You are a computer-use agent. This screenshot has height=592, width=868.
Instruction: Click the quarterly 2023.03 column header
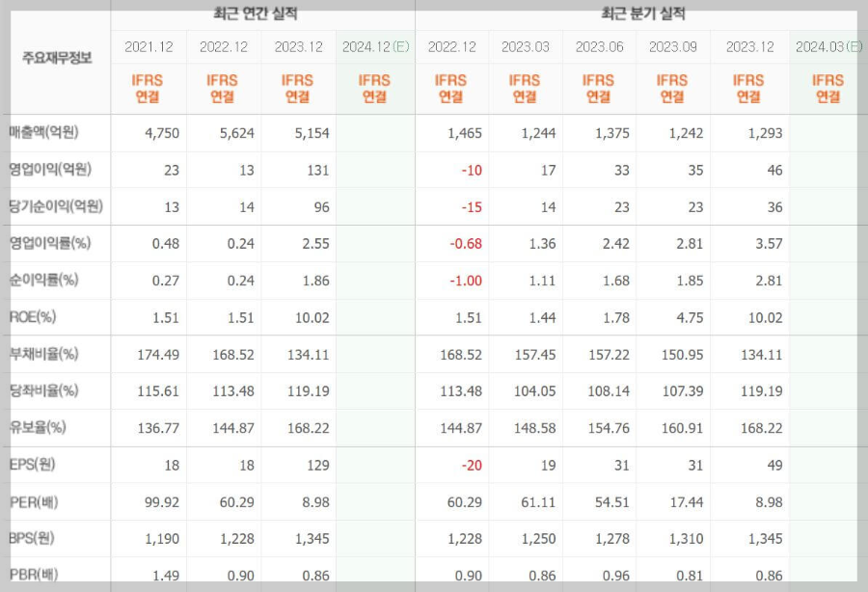click(x=526, y=47)
